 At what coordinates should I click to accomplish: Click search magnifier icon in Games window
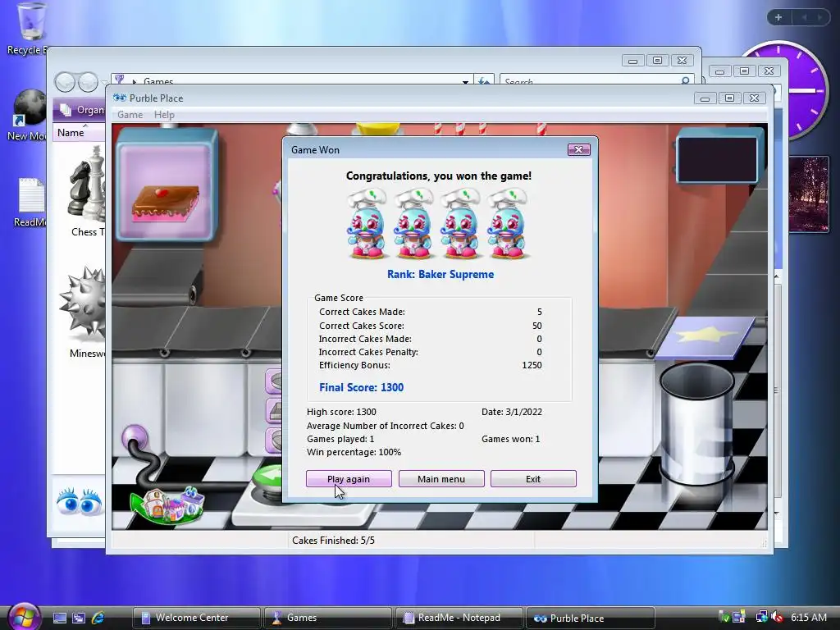685,81
